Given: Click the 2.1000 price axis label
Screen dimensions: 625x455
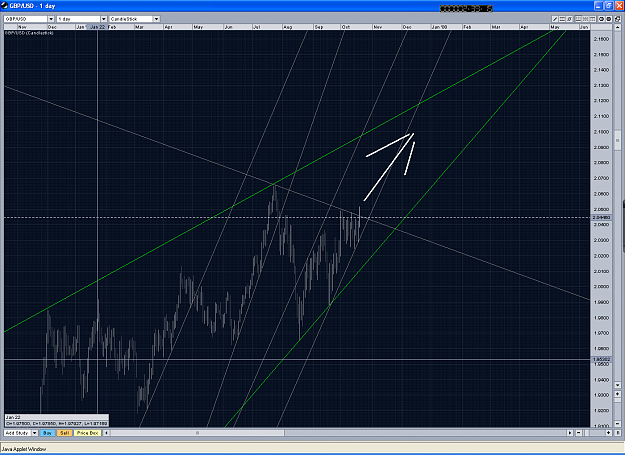Looking at the screenshot, I should click(x=601, y=132).
